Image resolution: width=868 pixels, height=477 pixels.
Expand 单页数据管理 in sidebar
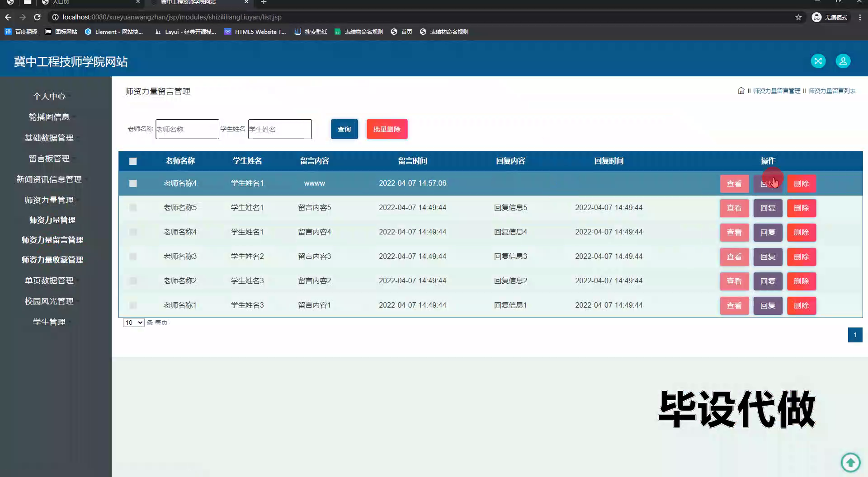(49, 281)
